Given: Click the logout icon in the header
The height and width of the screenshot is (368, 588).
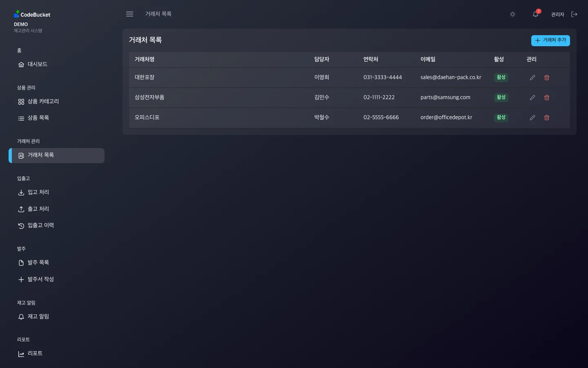Looking at the screenshot, I should 574,14.
